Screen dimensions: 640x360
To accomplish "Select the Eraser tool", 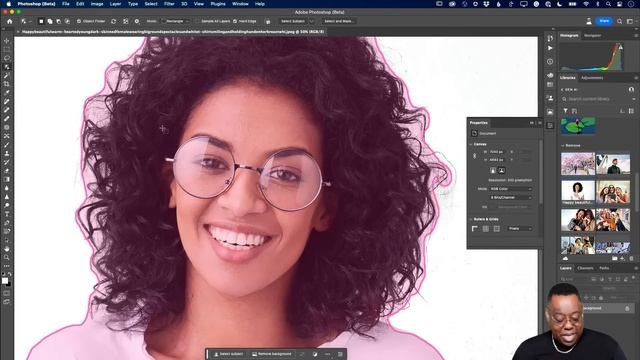I will (7, 171).
